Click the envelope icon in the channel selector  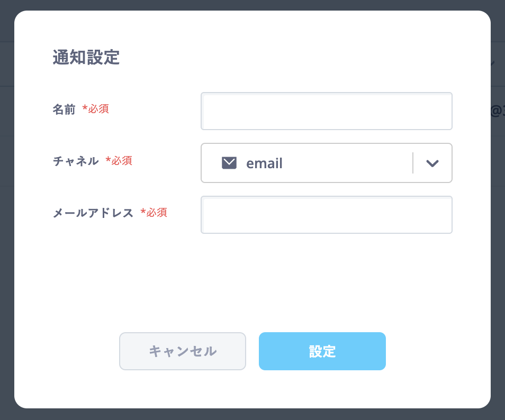pyautogui.click(x=229, y=163)
